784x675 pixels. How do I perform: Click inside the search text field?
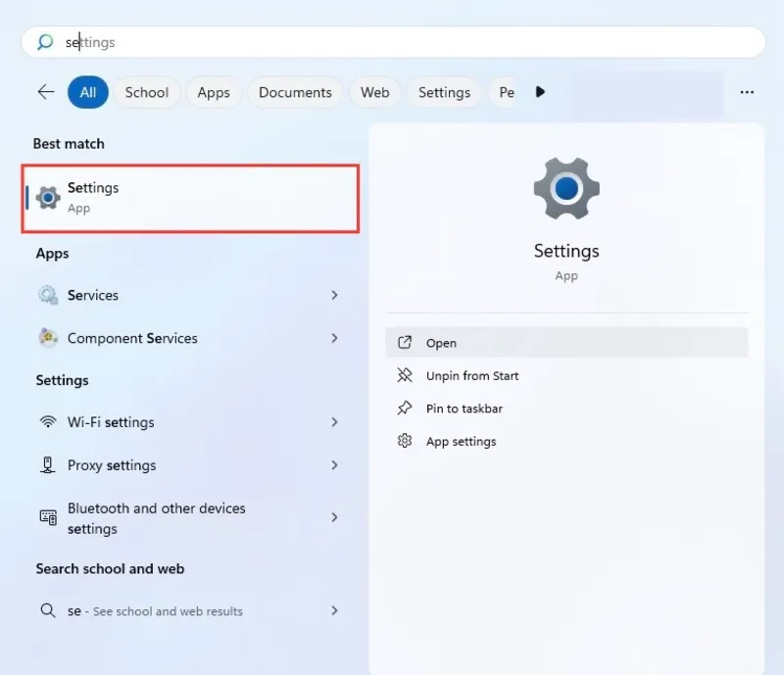point(392,42)
